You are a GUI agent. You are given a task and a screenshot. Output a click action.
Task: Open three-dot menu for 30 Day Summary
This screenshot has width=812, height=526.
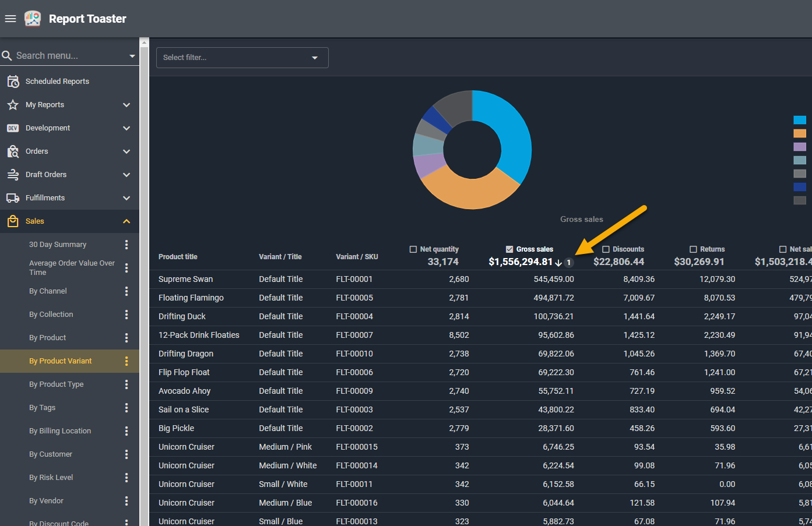[126, 245]
